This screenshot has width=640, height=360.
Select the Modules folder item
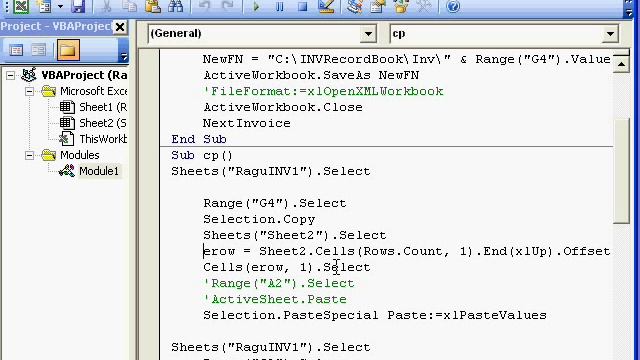pos(80,155)
